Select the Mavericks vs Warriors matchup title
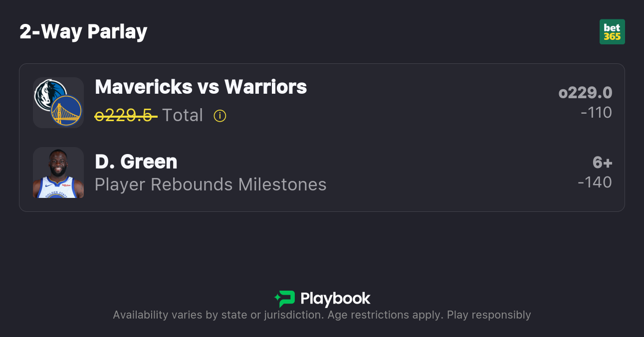The width and height of the screenshot is (644, 337). click(x=201, y=87)
